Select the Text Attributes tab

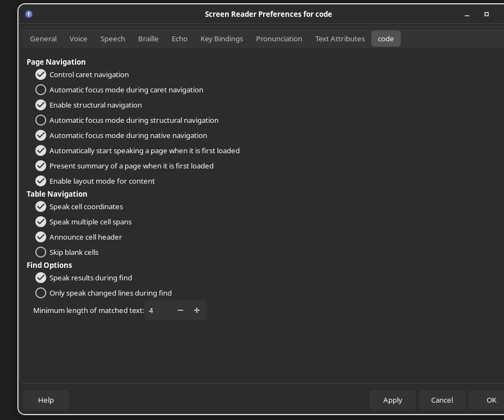340,39
